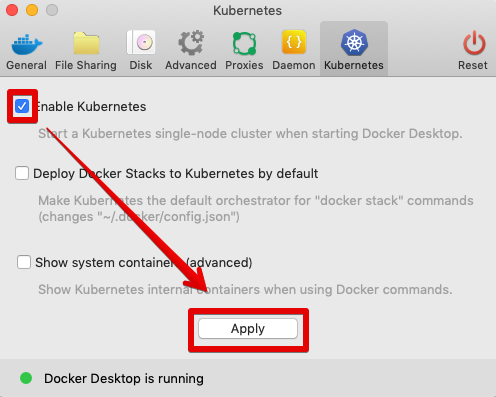The width and height of the screenshot is (496, 397).
Task: Open the General preferences whale icon
Action: point(27,44)
